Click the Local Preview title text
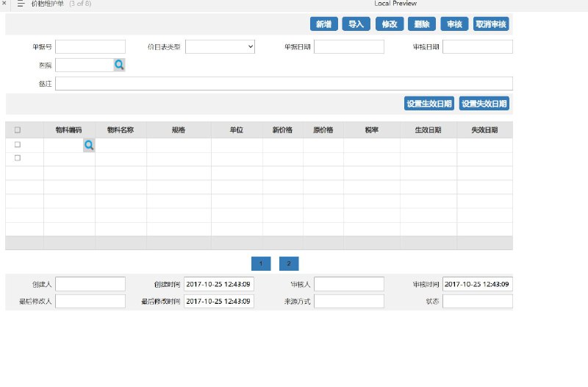This screenshot has height=387, width=588. tap(395, 4)
